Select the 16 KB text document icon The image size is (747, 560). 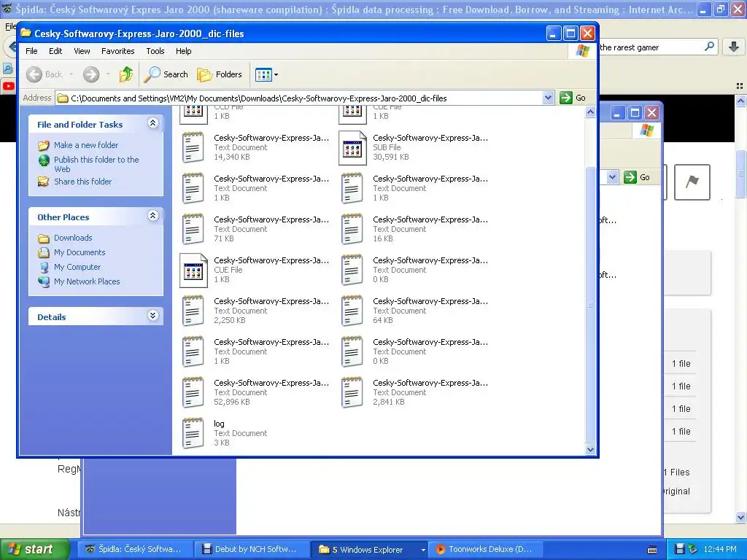point(352,229)
